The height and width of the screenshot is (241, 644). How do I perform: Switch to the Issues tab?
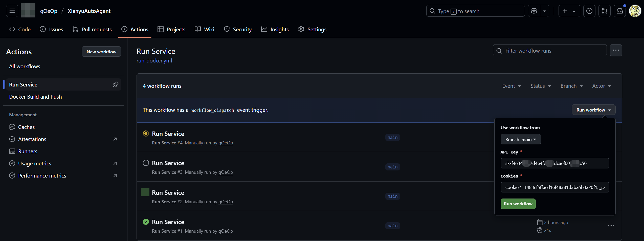[x=51, y=29]
